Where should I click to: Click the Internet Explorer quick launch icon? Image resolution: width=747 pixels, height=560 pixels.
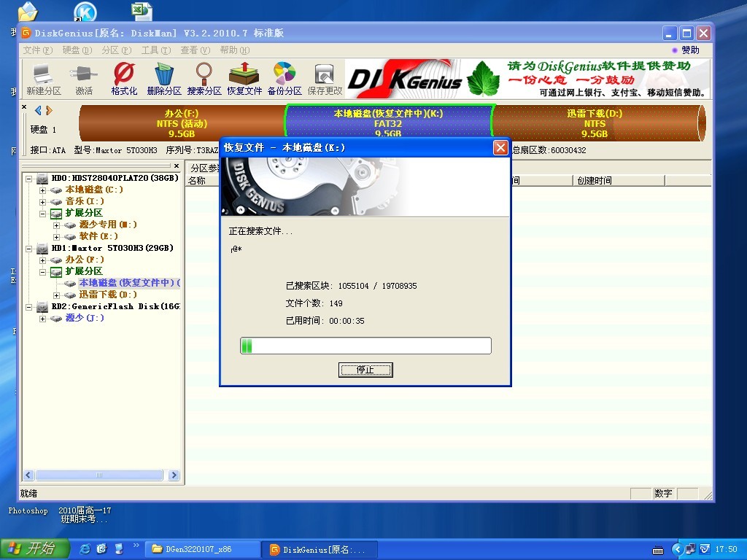85,549
